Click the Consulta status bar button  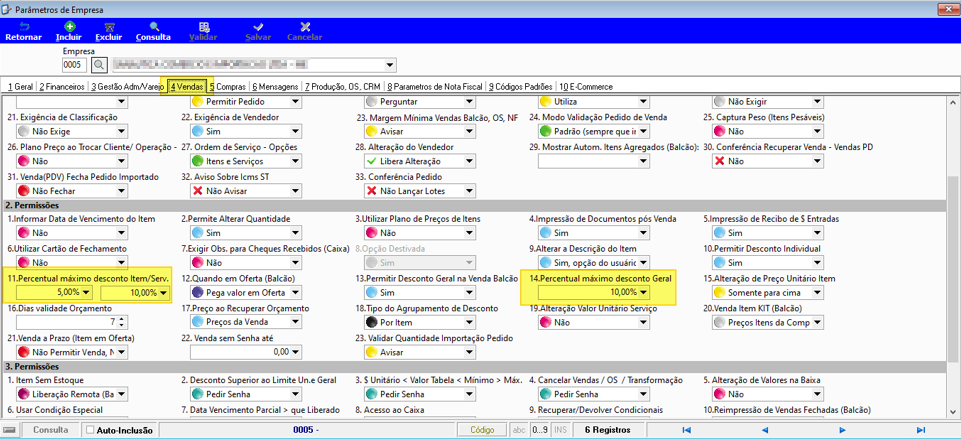(51, 430)
